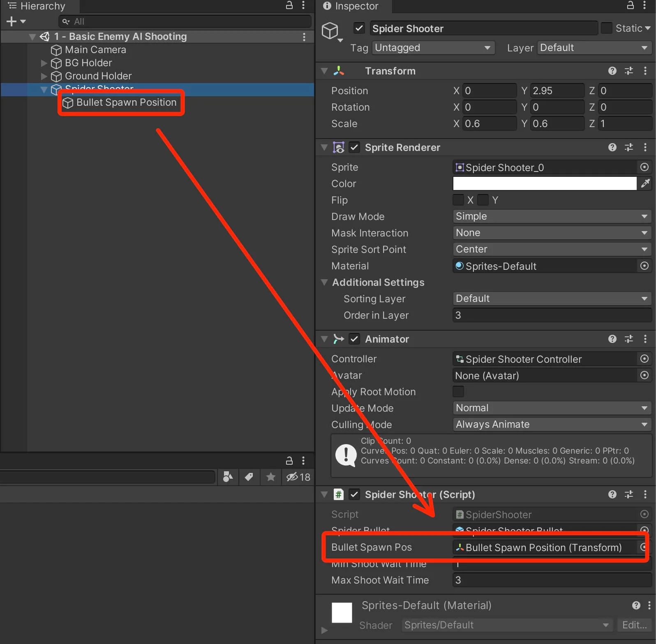The height and width of the screenshot is (644, 656).
Task: Open Controller object picker
Action: pyautogui.click(x=644, y=359)
